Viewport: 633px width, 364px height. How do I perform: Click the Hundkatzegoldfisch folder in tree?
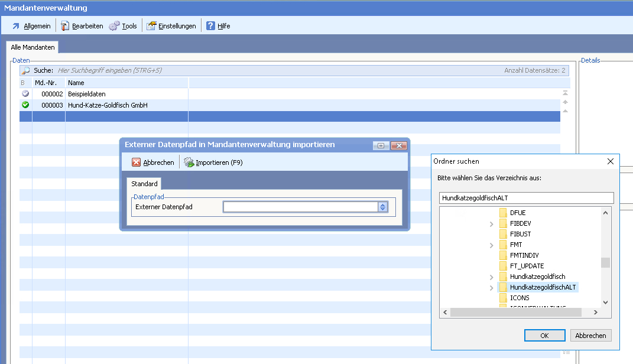(x=537, y=277)
